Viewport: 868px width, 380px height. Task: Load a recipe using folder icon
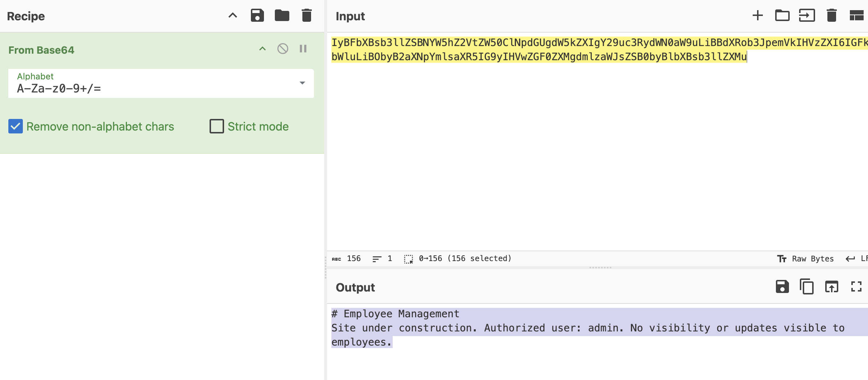pos(282,16)
